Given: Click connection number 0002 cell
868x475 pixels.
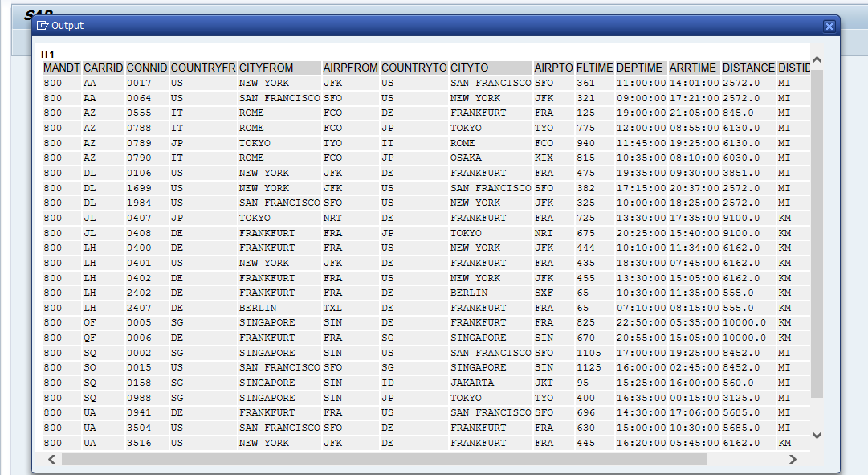Looking at the screenshot, I should click(x=147, y=353).
